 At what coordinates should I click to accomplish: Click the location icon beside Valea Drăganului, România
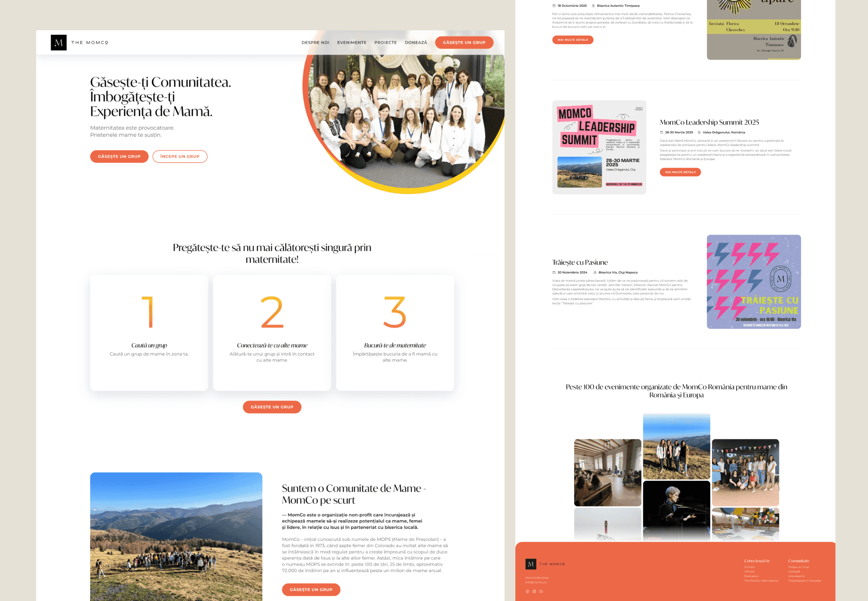tap(699, 132)
